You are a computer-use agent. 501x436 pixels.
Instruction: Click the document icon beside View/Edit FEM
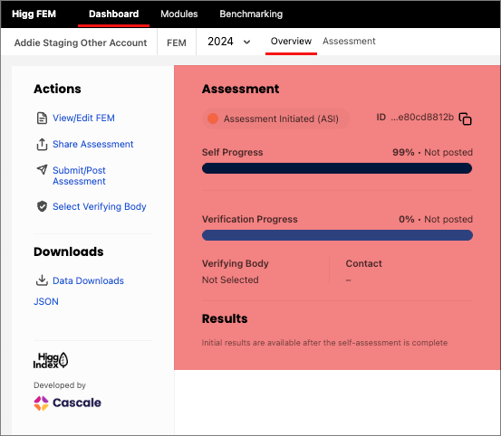coord(42,118)
